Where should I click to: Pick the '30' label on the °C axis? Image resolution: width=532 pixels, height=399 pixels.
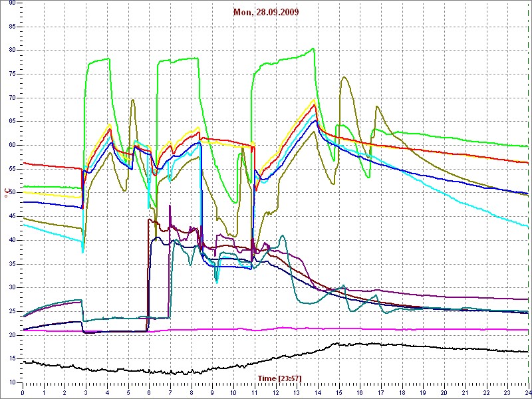click(11, 288)
